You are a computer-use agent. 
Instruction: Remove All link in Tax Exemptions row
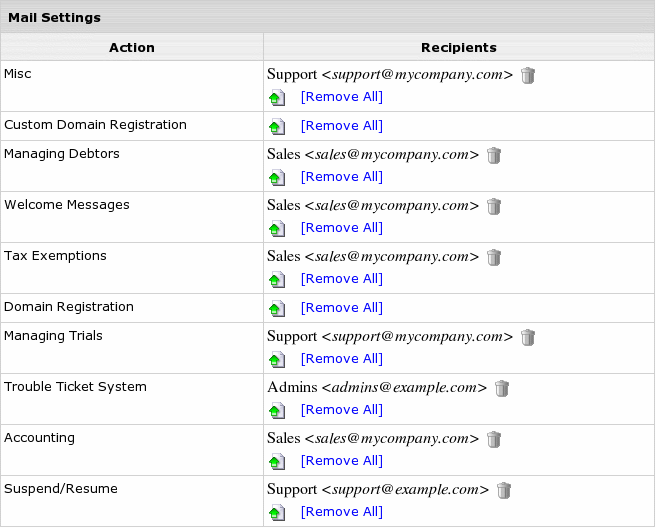[x=341, y=279]
